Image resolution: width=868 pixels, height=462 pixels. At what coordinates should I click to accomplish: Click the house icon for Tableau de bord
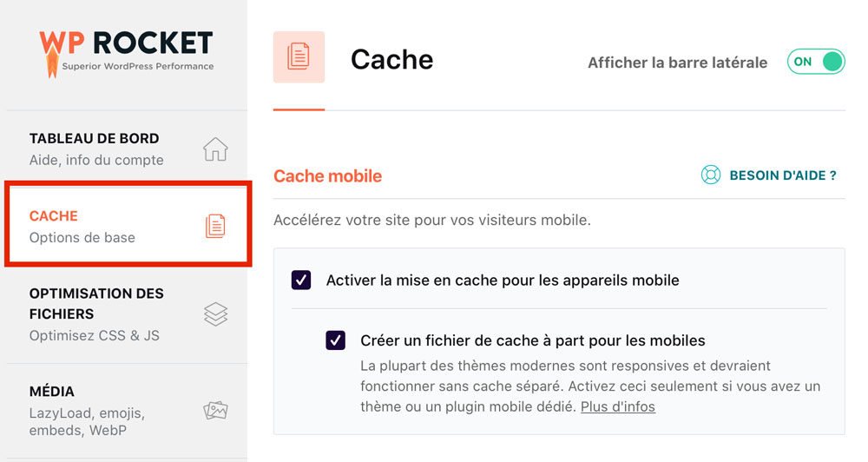(x=215, y=149)
